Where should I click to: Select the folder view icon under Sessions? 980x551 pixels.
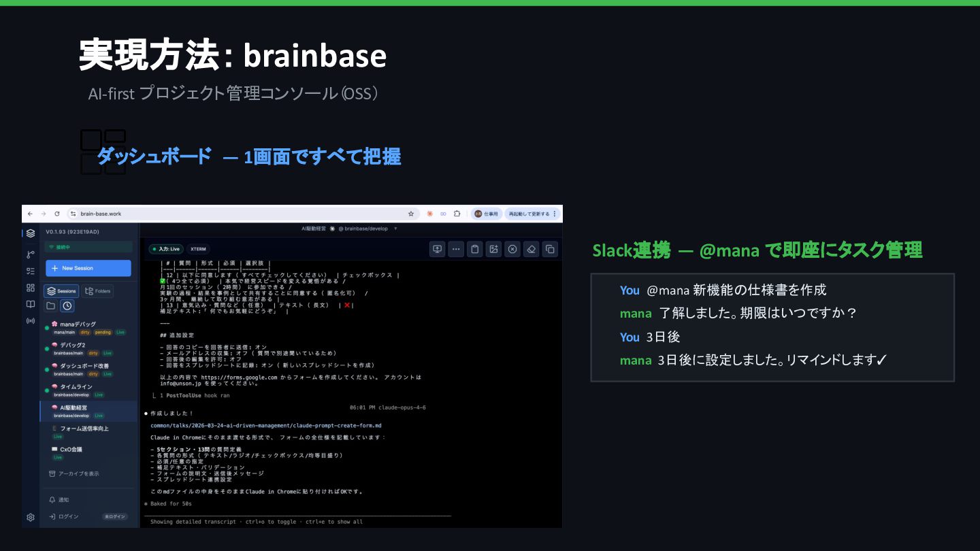tap(51, 306)
